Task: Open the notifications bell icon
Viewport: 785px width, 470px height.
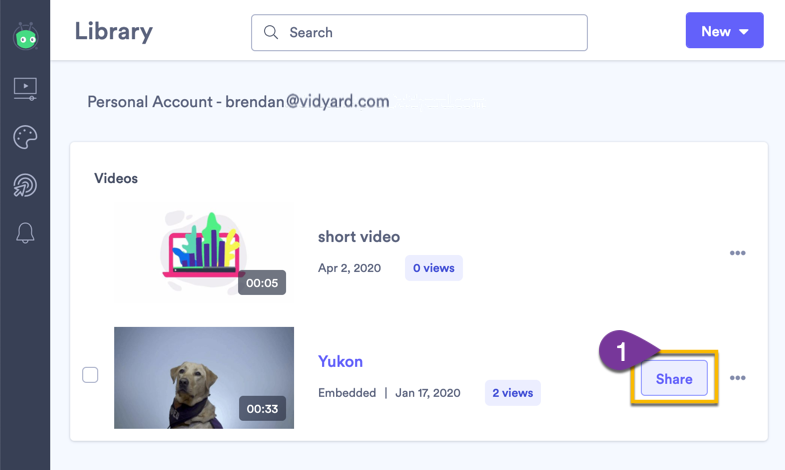Action: pos(25,234)
